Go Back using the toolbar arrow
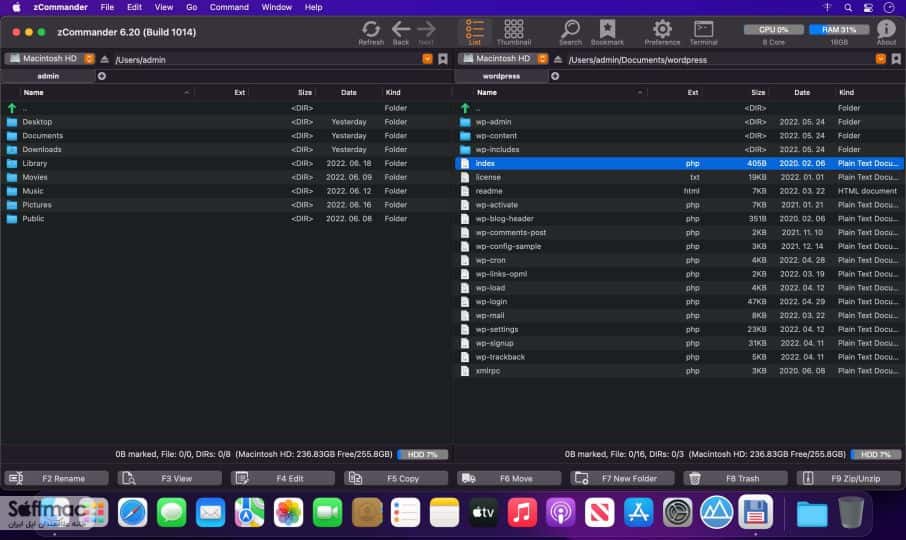 pyautogui.click(x=400, y=32)
